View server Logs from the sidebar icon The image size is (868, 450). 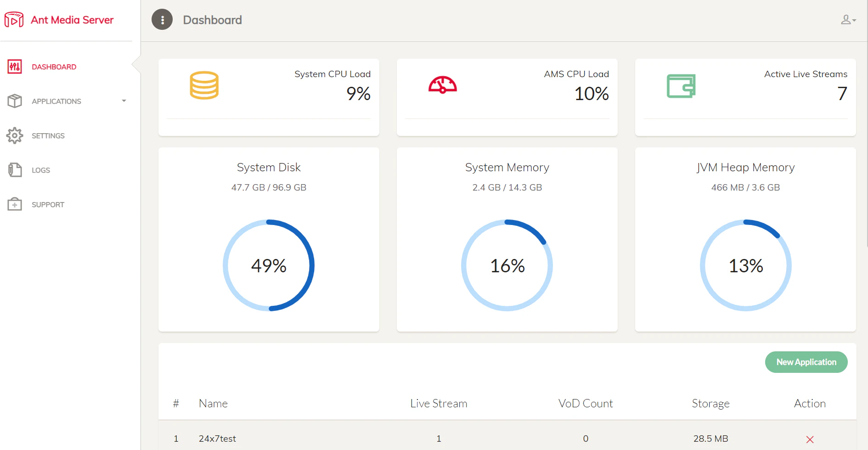[x=15, y=170]
